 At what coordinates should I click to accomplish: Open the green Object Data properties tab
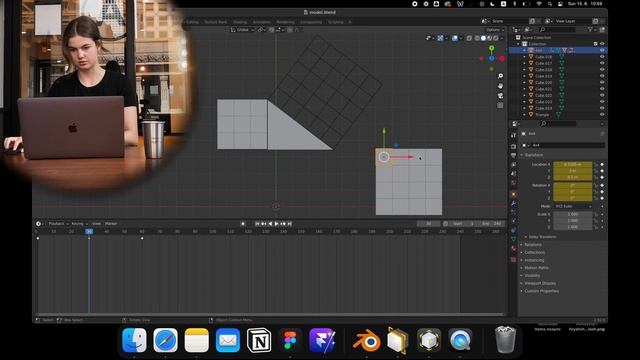pyautogui.click(x=513, y=240)
